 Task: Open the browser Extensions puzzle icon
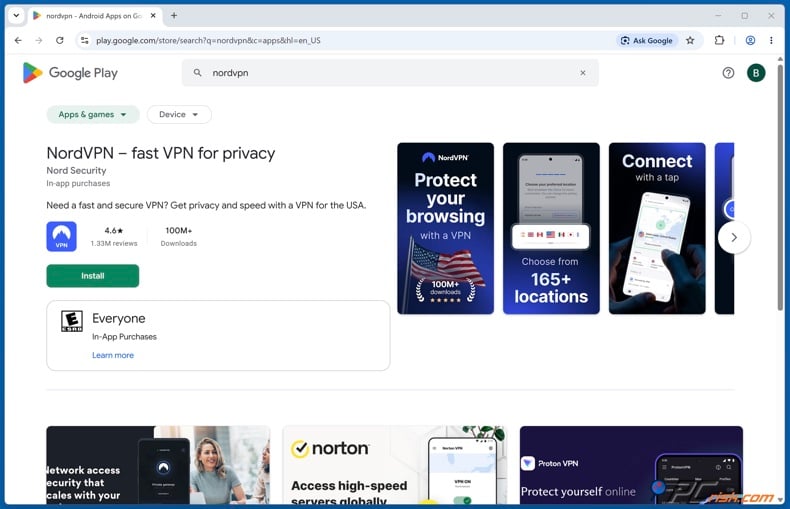pos(719,40)
